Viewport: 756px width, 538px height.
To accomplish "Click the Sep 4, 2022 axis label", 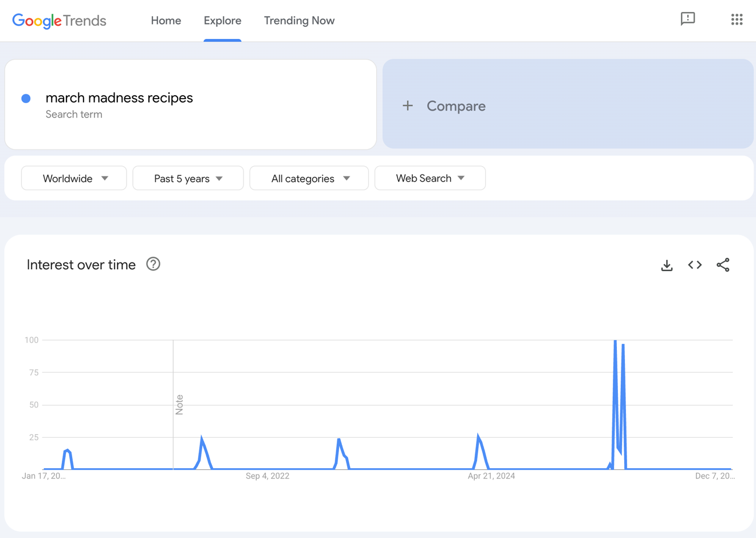I will click(267, 476).
